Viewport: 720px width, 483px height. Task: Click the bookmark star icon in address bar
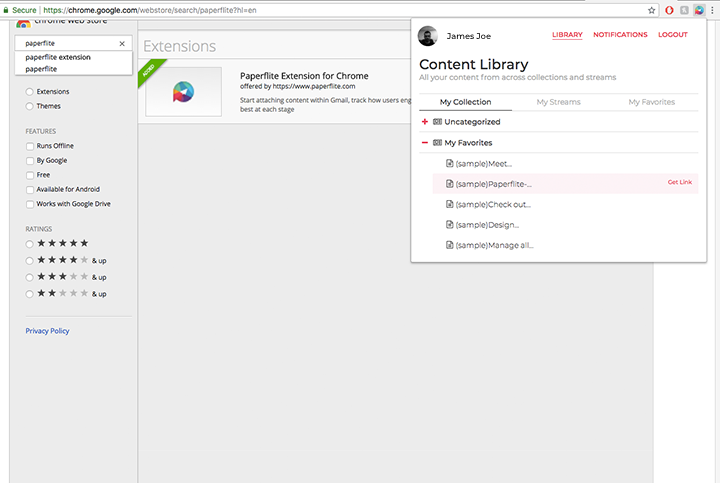tap(651, 10)
